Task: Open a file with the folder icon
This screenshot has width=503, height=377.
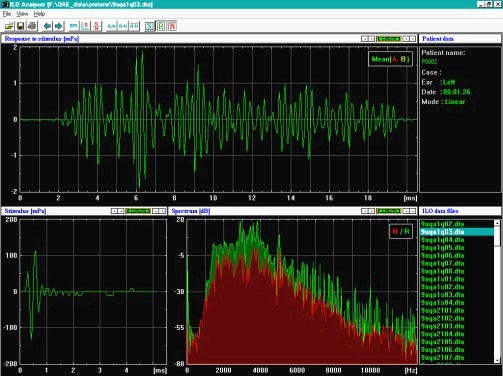Action: tap(9, 26)
